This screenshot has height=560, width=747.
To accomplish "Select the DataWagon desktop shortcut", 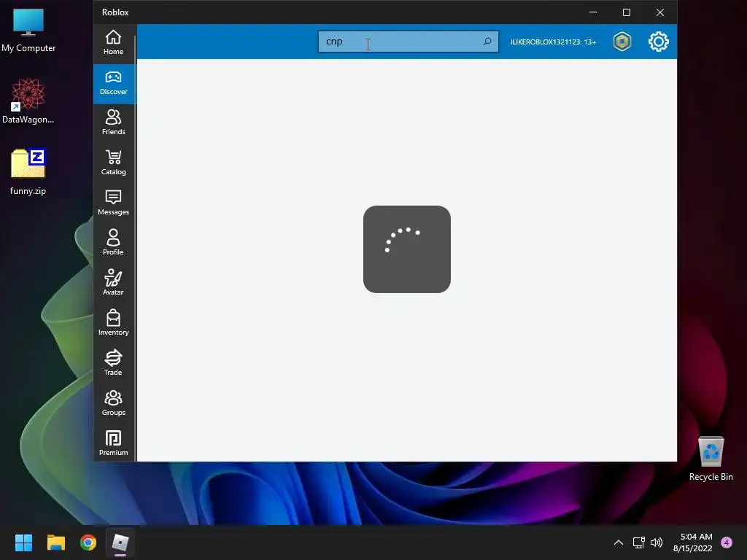I will tap(28, 101).
